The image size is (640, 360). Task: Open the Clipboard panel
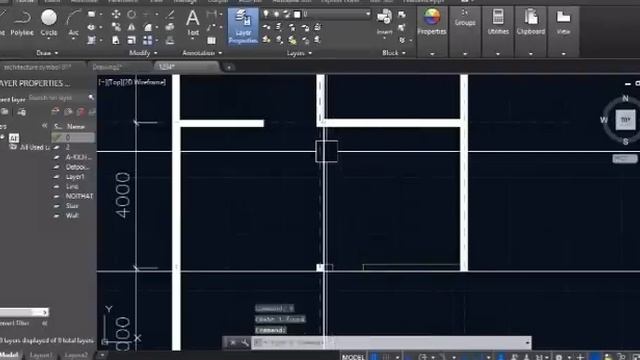coord(531,22)
